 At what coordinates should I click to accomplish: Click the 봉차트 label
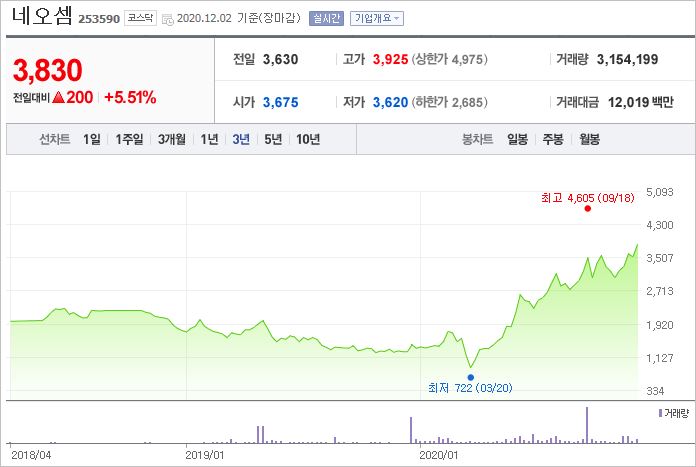coord(478,139)
